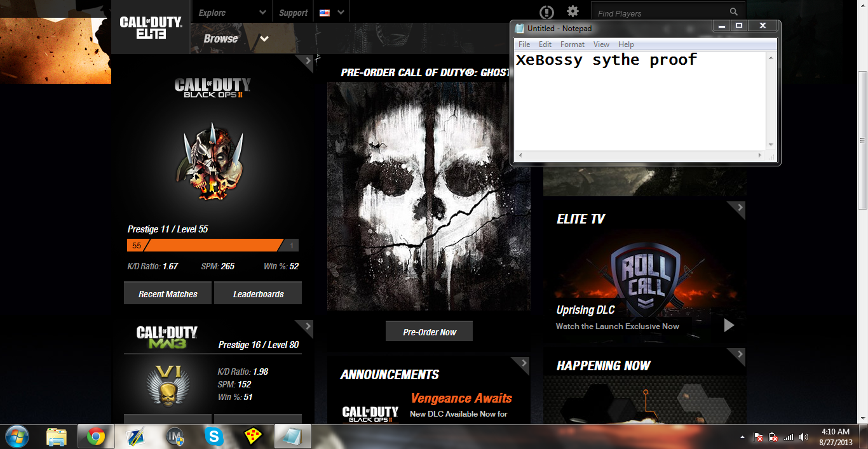This screenshot has width=868, height=449.
Task: Open the settings gear icon
Action: point(573,11)
